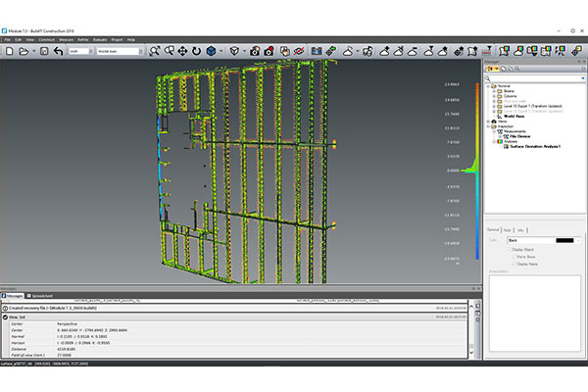Toggle the Display Object checkbox

[x=509, y=249]
